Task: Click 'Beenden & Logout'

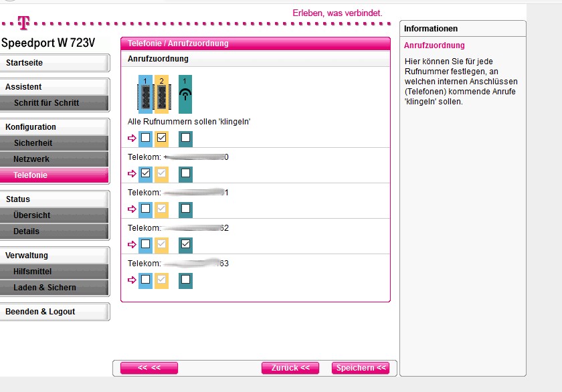Action: click(x=54, y=312)
